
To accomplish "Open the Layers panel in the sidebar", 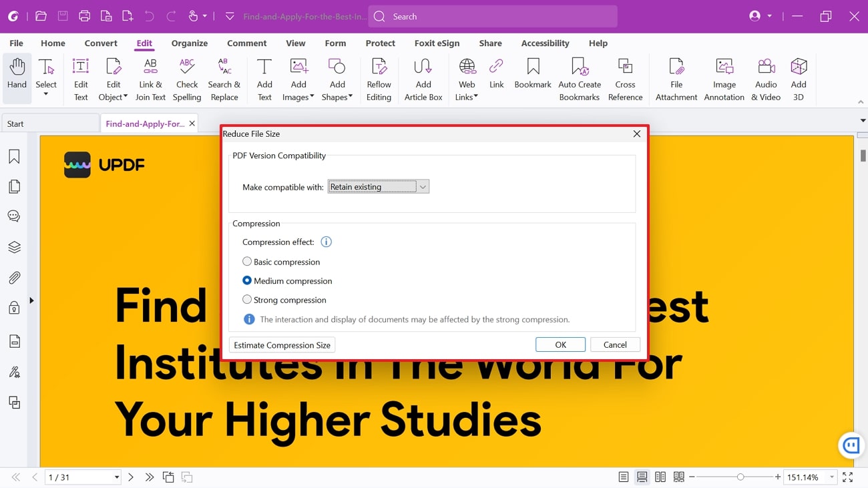I will [x=14, y=247].
